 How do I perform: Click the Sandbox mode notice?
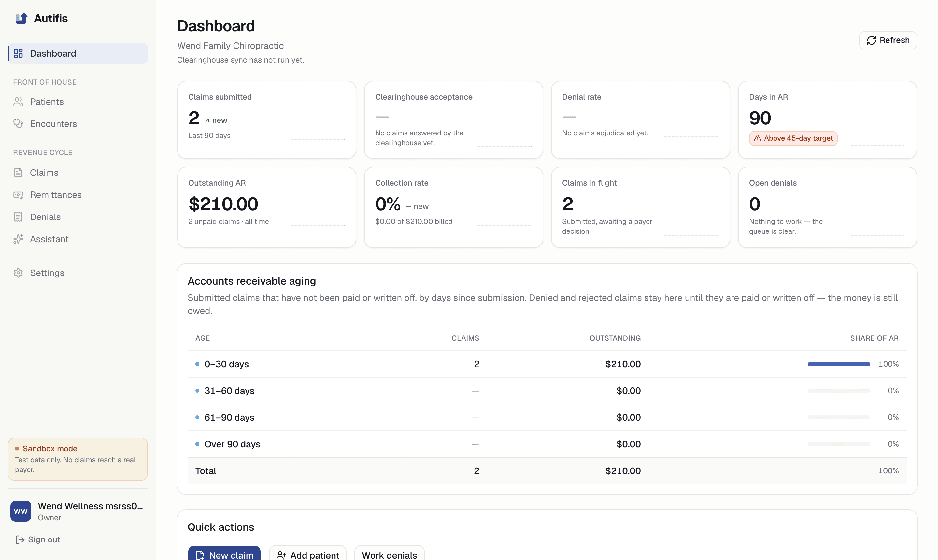[x=78, y=459]
